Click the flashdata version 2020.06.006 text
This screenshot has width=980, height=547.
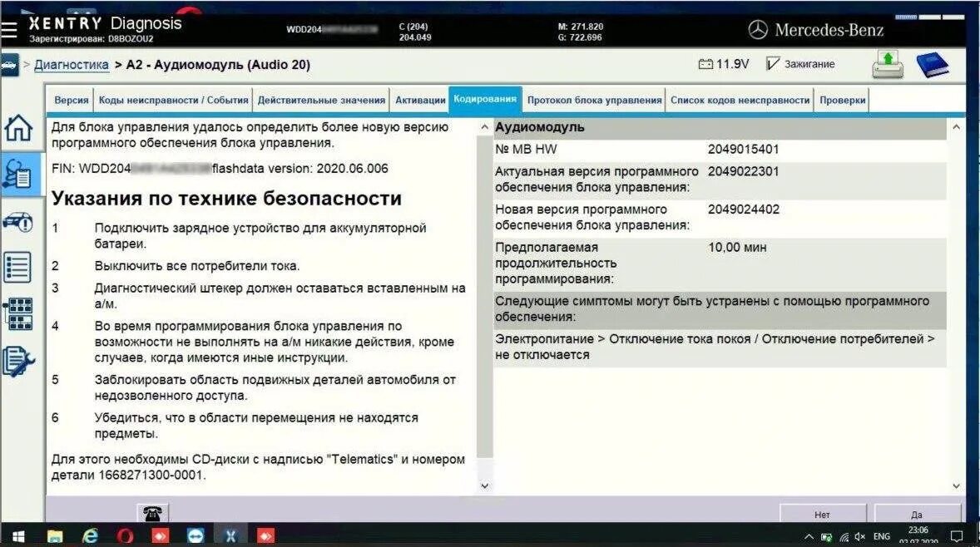click(300, 169)
